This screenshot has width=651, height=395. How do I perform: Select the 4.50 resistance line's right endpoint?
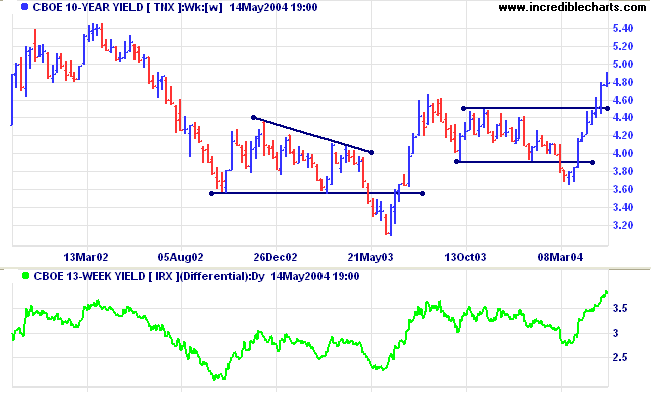(607, 109)
